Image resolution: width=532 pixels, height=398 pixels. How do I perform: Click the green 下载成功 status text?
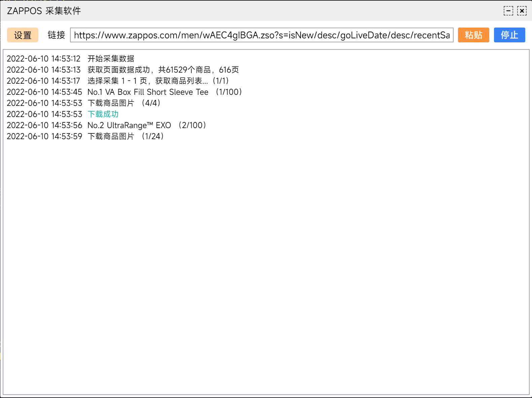pos(103,114)
